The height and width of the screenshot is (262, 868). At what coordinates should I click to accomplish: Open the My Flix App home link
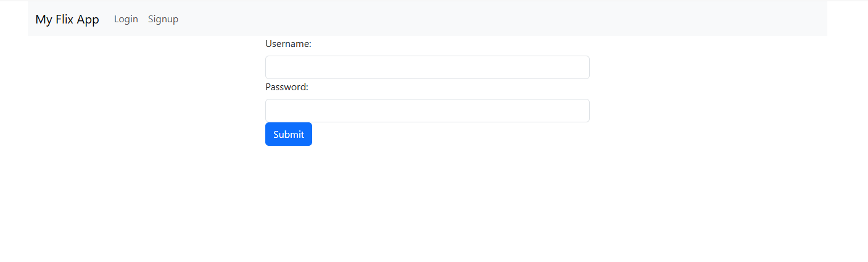[x=67, y=19]
